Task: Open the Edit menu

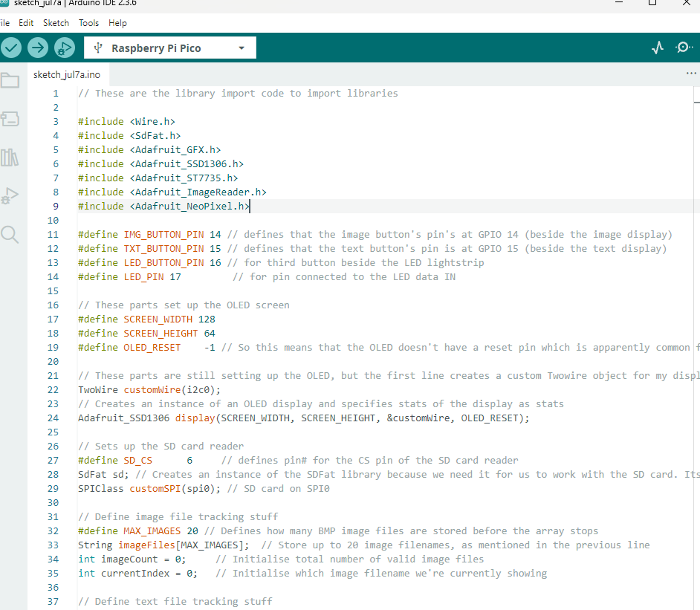Action: pos(26,23)
